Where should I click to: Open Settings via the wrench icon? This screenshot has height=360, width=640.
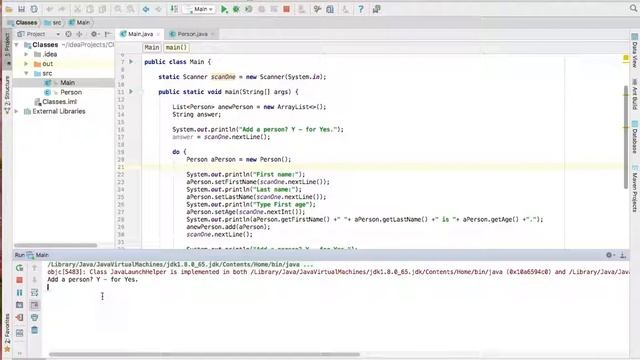point(317,9)
